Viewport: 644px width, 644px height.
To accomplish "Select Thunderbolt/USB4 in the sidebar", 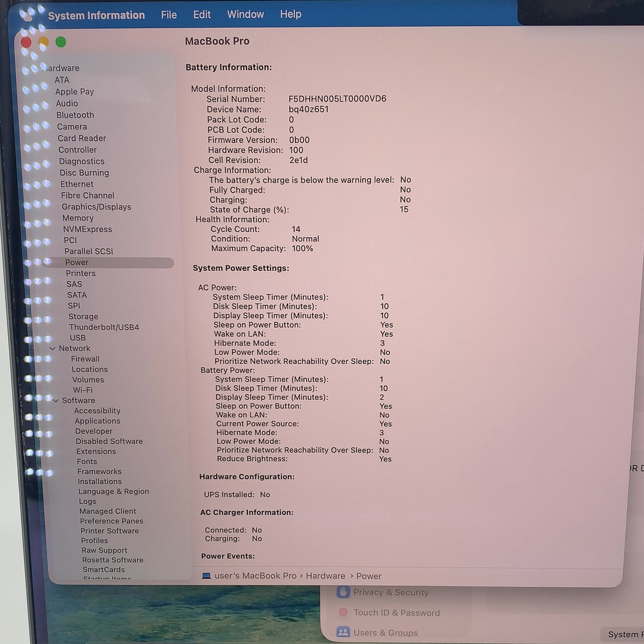I will pyautogui.click(x=104, y=327).
